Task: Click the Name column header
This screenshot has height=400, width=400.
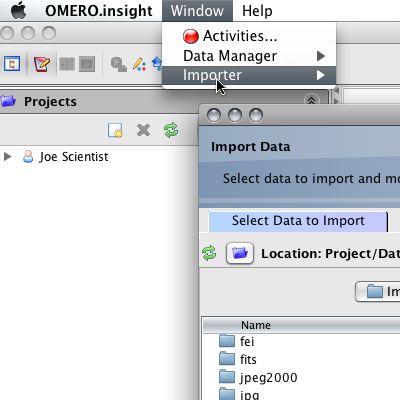Action: click(x=256, y=325)
